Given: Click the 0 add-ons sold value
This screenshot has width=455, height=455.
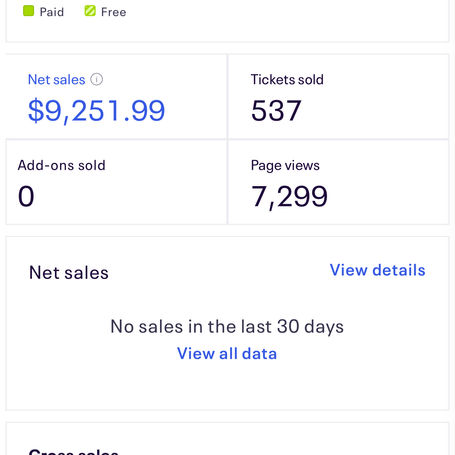Looking at the screenshot, I should (26, 196).
